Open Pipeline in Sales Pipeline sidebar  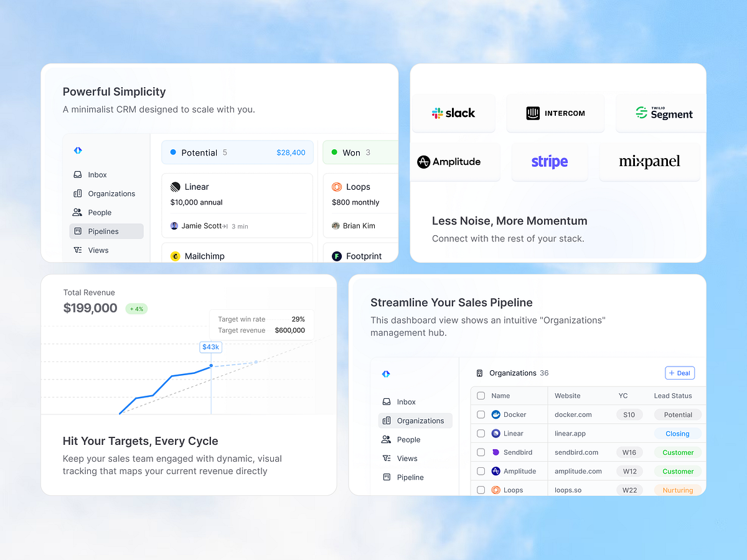415,477
